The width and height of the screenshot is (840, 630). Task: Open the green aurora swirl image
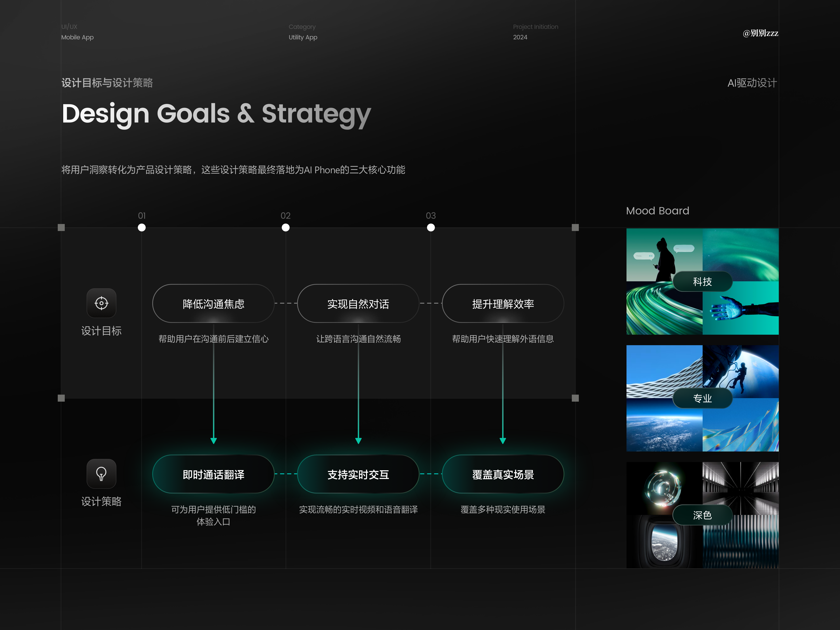coord(740,254)
